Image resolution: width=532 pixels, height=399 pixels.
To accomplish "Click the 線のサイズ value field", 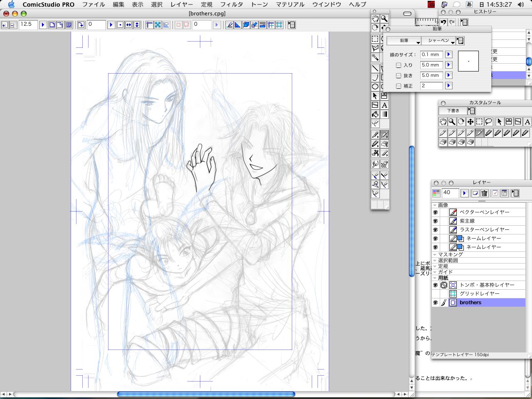I will point(431,54).
